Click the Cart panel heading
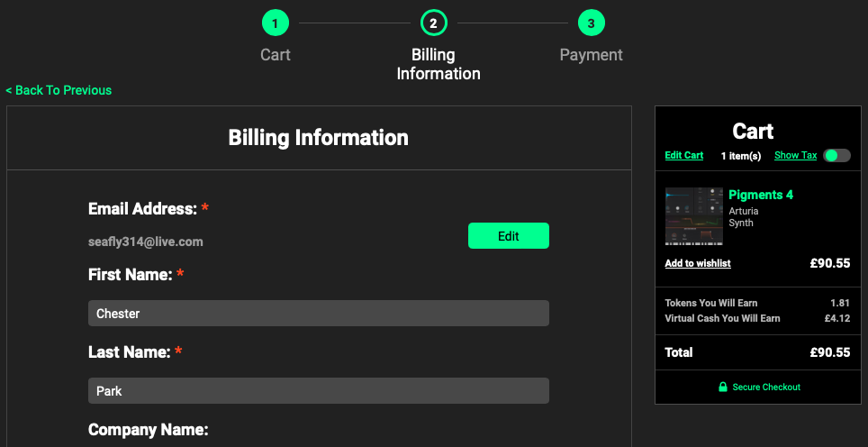The image size is (868, 447). click(x=753, y=132)
